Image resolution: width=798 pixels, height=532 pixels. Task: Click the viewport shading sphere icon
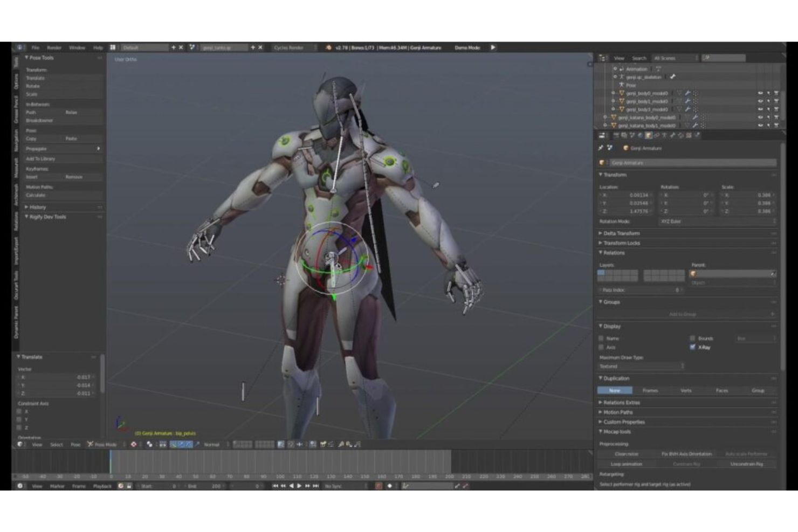point(133,444)
